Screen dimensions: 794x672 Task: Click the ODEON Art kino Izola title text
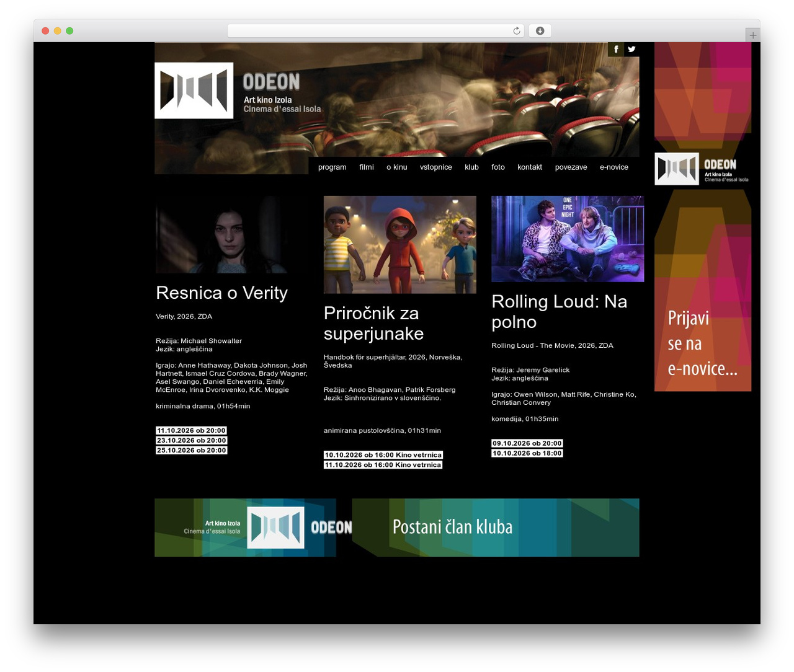pos(282,94)
